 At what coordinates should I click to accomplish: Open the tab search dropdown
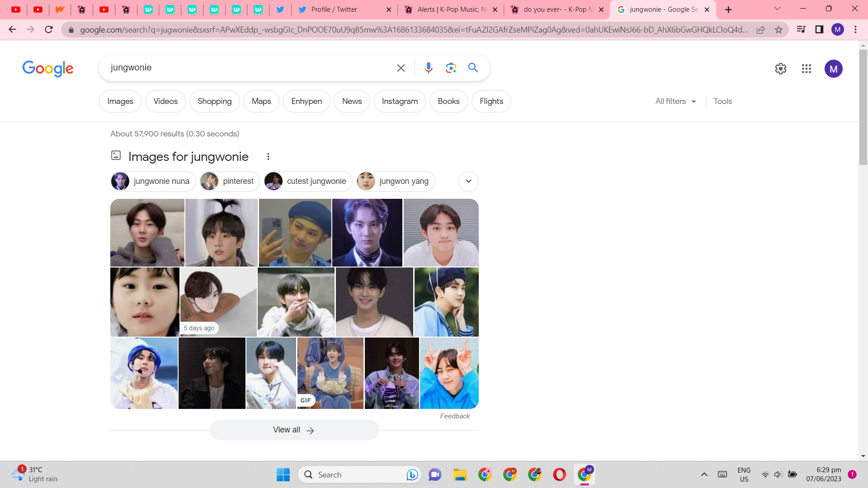click(777, 9)
